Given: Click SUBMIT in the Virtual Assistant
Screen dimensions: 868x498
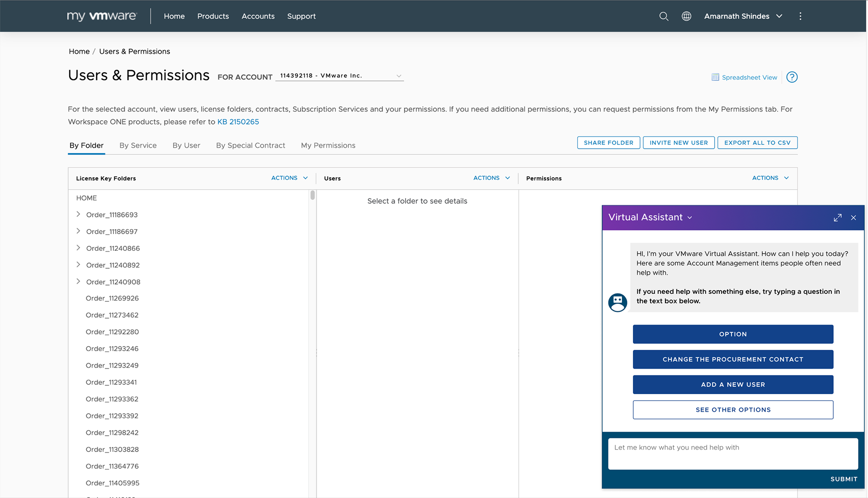Looking at the screenshot, I should coord(844,479).
